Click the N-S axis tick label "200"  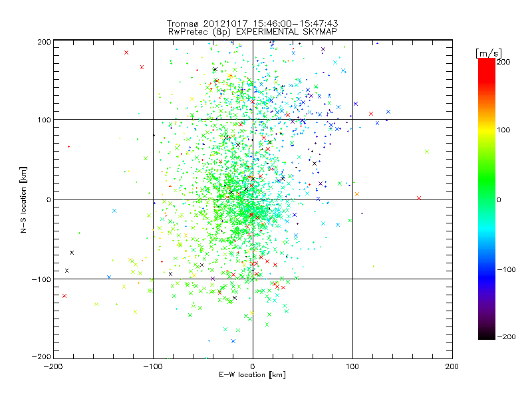pyautogui.click(x=44, y=42)
